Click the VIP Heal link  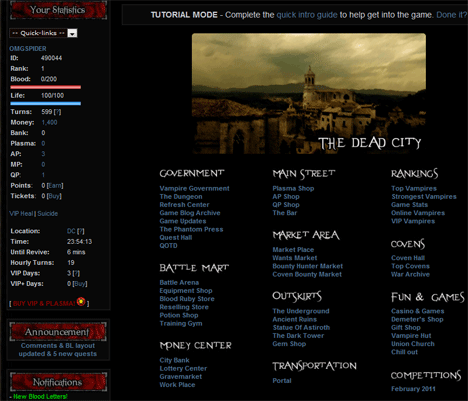21,214
